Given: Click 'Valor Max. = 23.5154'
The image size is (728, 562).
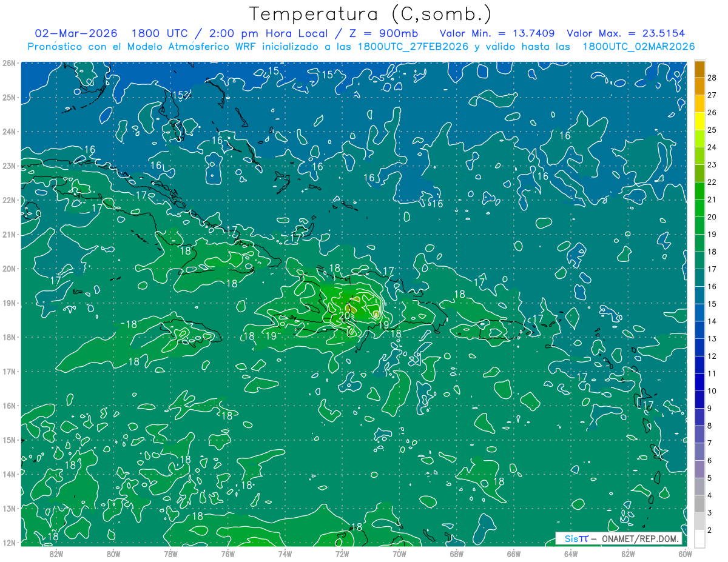Looking at the screenshot, I should pyautogui.click(x=625, y=33).
